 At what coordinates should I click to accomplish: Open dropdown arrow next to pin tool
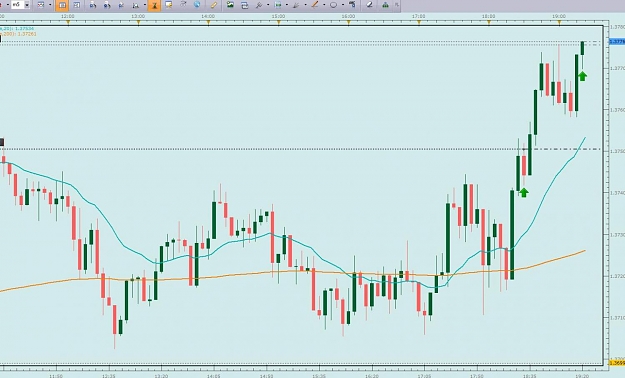268,5
